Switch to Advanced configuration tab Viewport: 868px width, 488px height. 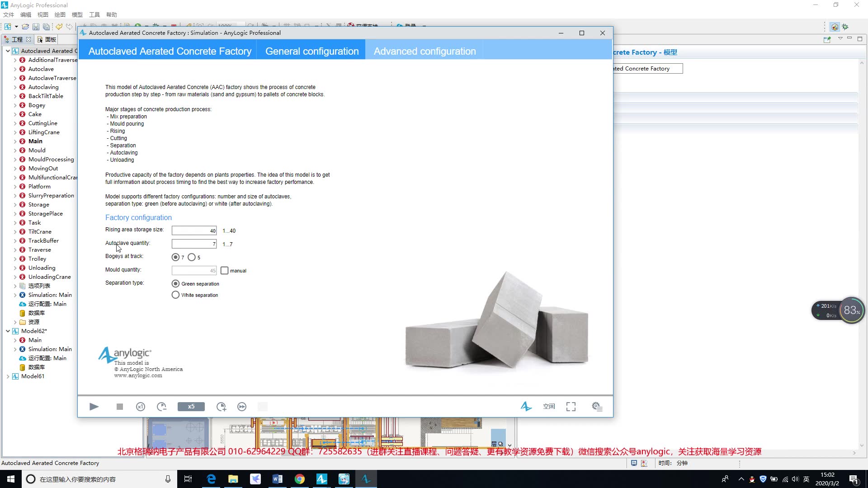click(x=425, y=51)
